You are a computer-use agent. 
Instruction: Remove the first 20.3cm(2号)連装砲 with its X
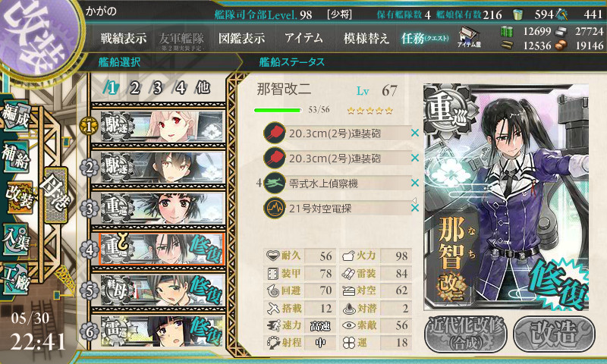click(415, 133)
